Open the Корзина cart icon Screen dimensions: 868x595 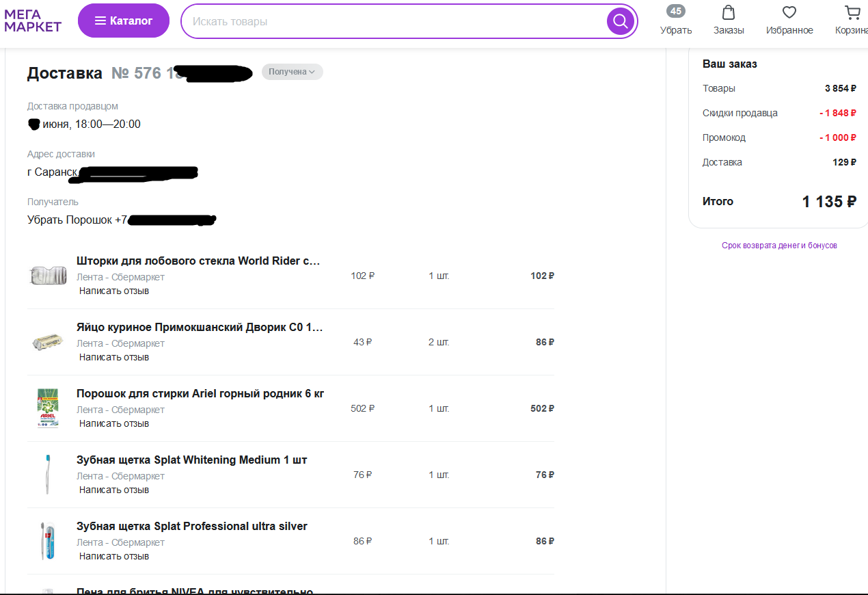852,21
